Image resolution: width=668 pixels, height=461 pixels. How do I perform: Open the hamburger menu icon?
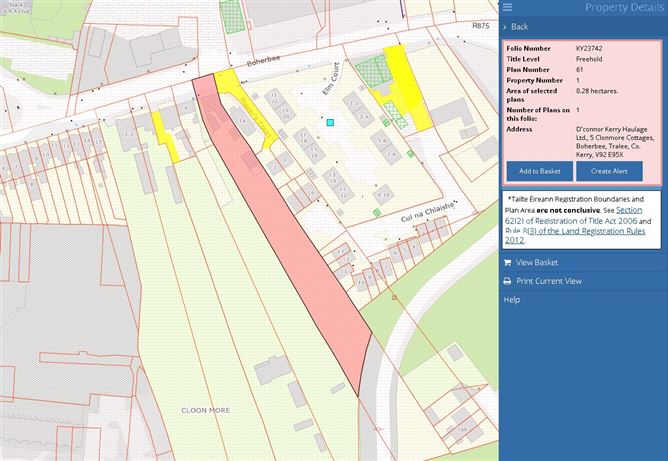[507, 7]
